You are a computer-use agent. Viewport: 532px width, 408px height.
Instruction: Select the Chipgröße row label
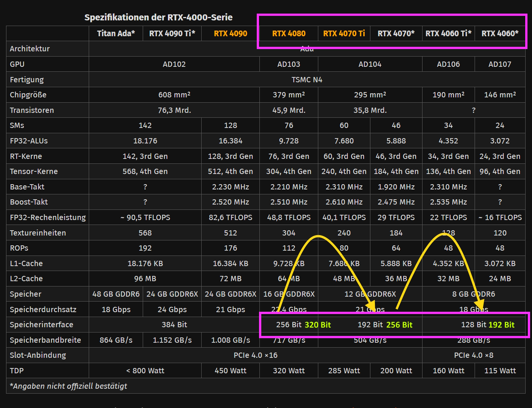pos(28,95)
